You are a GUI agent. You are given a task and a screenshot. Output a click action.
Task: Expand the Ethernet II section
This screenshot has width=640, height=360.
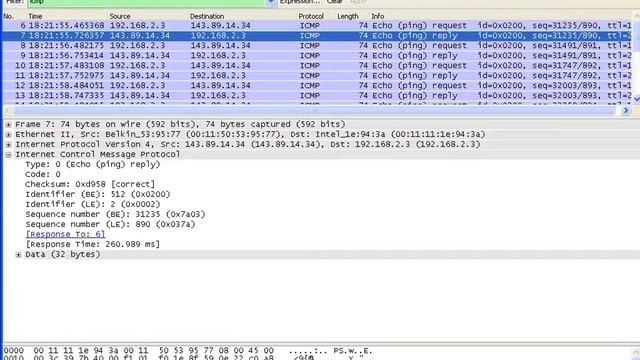point(8,134)
